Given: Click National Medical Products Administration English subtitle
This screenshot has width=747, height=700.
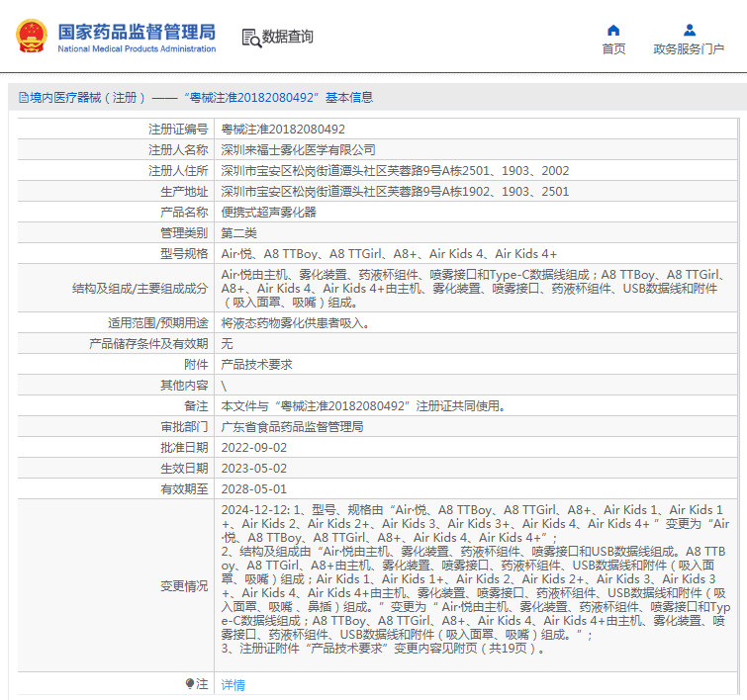Looking at the screenshot, I should pyautogui.click(x=137, y=48).
